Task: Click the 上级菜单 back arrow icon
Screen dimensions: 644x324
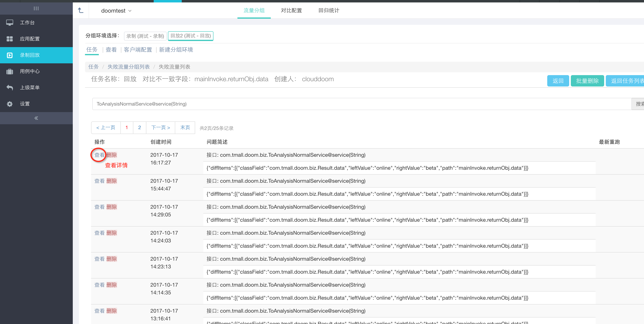Action: pyautogui.click(x=10, y=88)
